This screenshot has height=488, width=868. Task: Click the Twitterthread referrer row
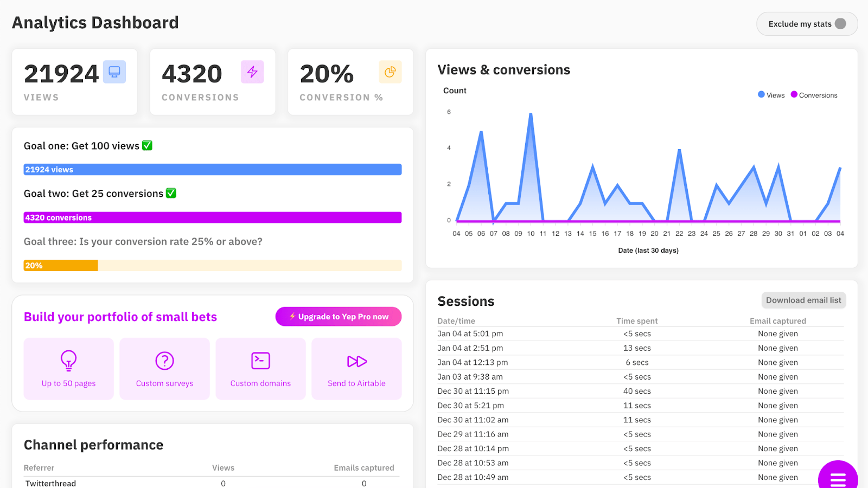(50, 483)
